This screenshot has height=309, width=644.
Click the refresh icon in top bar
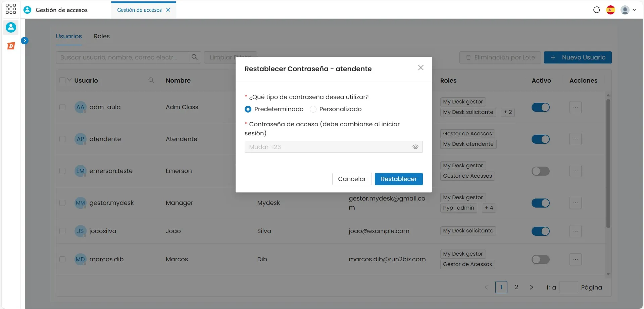coord(596,10)
